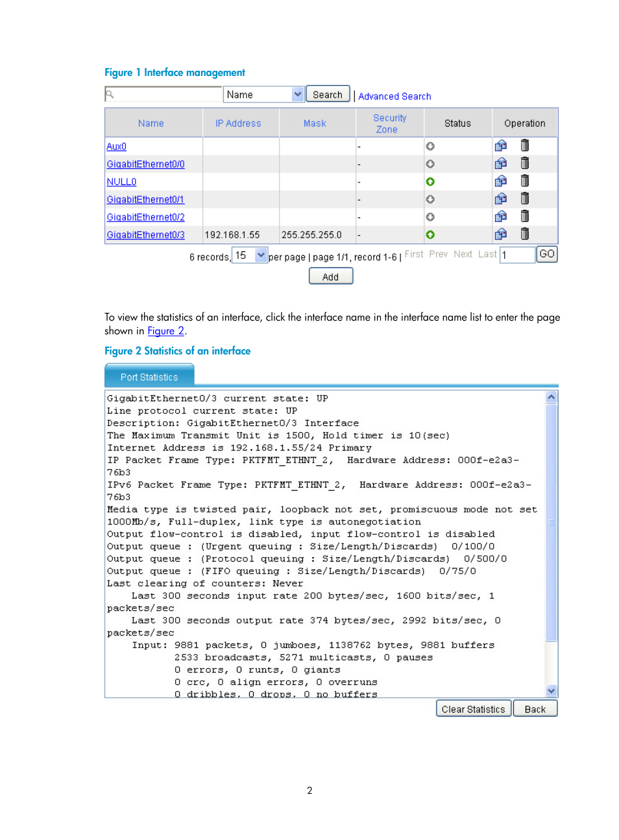Screen dimensions: 619x840
Task: Delete GigabitEthernet0/0 using the trash icon
Action: point(525,163)
